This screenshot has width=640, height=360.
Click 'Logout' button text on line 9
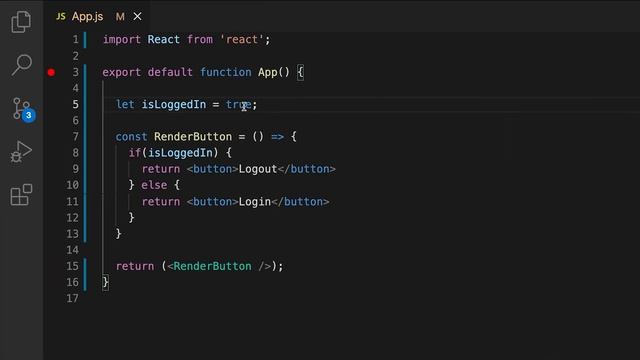(258, 169)
